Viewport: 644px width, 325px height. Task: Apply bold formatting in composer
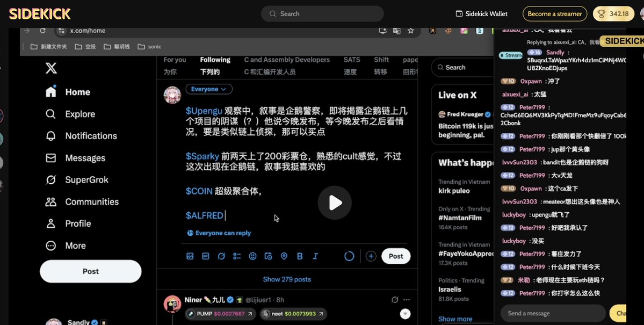pos(300,256)
